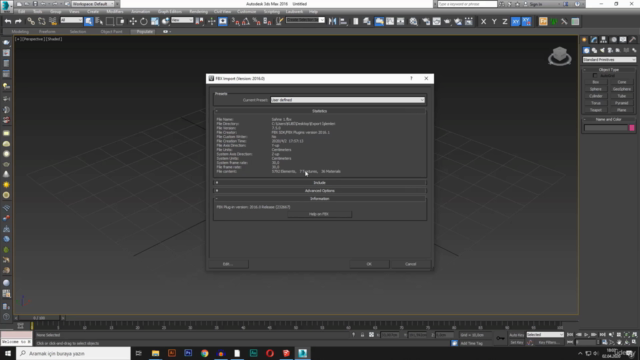The height and width of the screenshot is (360, 640).
Task: Toggle the Spinner Snap icon
Action: 267,22
